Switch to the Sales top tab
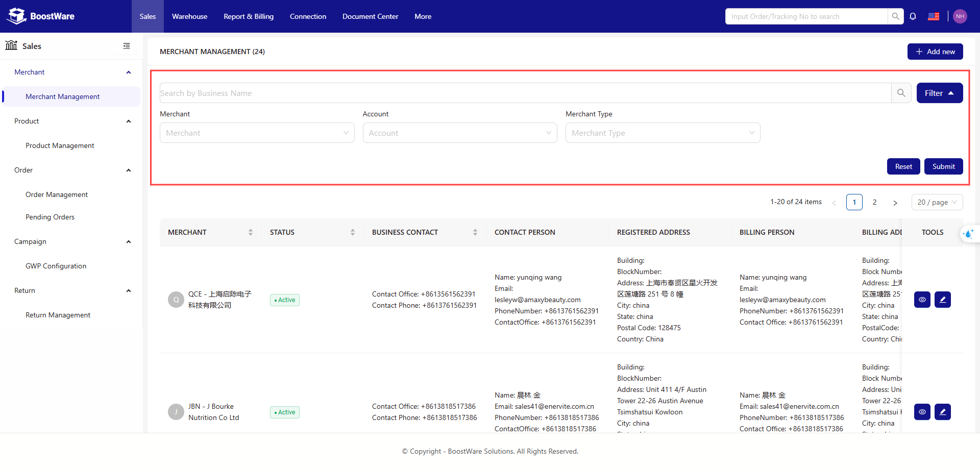This screenshot has width=980, height=469. pos(148,16)
